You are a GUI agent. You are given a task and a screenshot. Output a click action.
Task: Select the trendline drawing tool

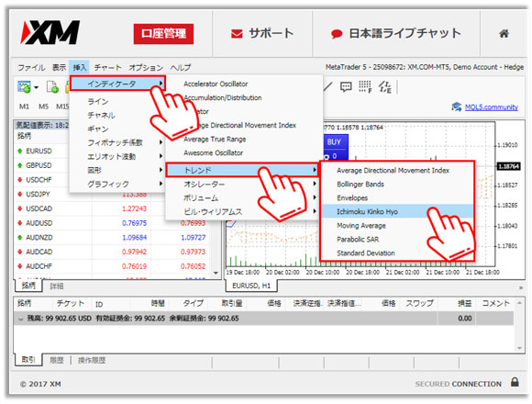(327, 86)
